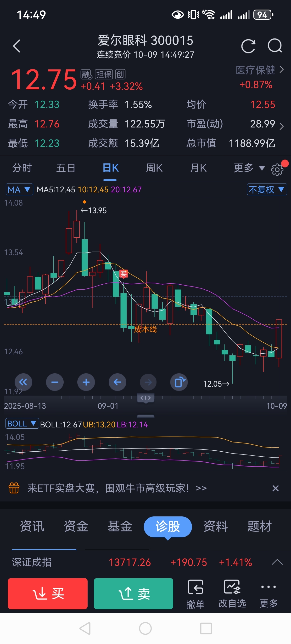291x644 pixels.
Task: Tap the 12.05 low price label
Action: pos(216,384)
